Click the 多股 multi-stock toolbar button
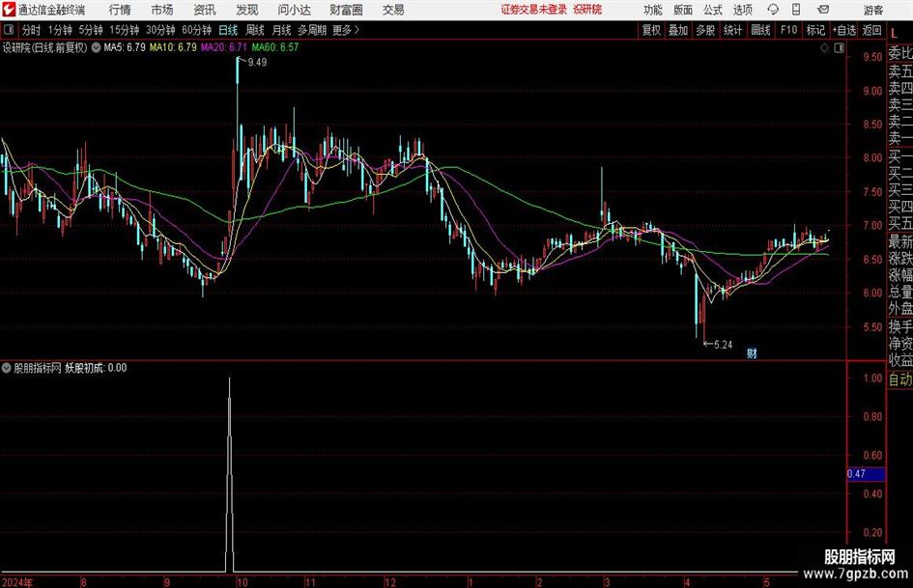The height and width of the screenshot is (588, 913). (705, 30)
